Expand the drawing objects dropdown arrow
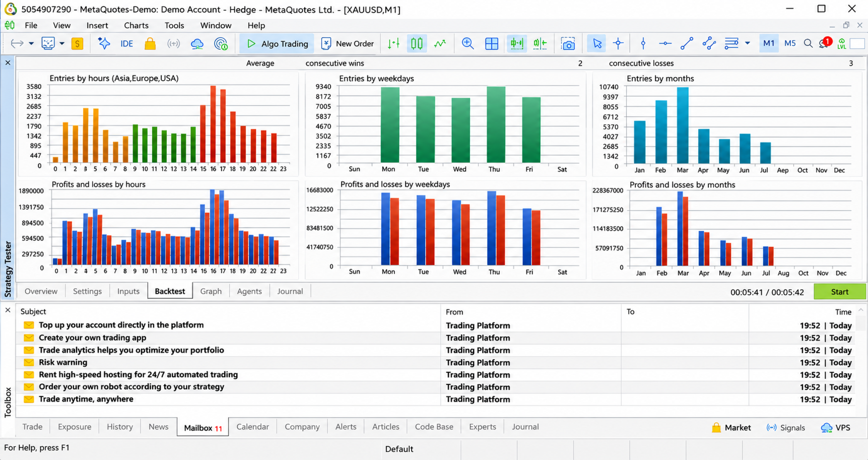This screenshot has width=868, height=460. (748, 44)
